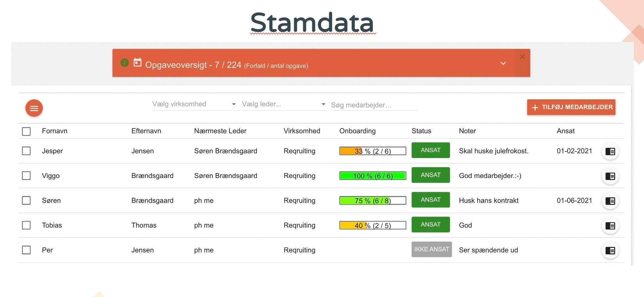The image size is (644, 297).
Task: Check the box for Per
Action: [x=26, y=250]
